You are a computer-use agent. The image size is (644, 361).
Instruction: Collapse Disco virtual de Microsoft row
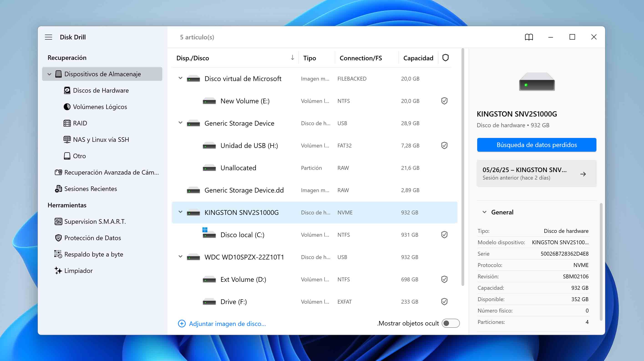[x=180, y=78]
